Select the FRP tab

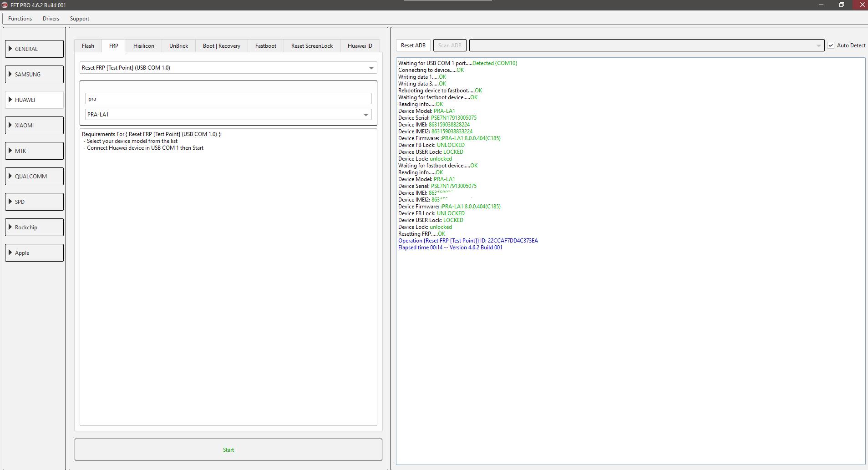[114, 46]
